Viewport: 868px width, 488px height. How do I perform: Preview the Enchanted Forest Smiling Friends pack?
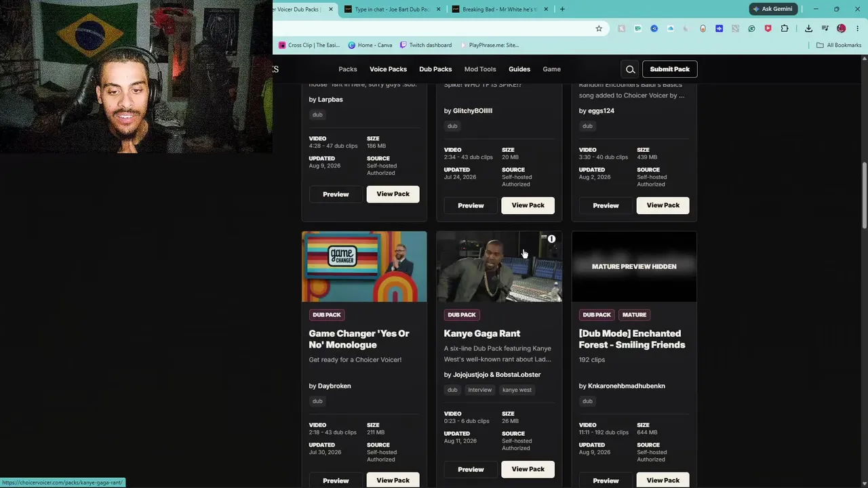pos(606,480)
